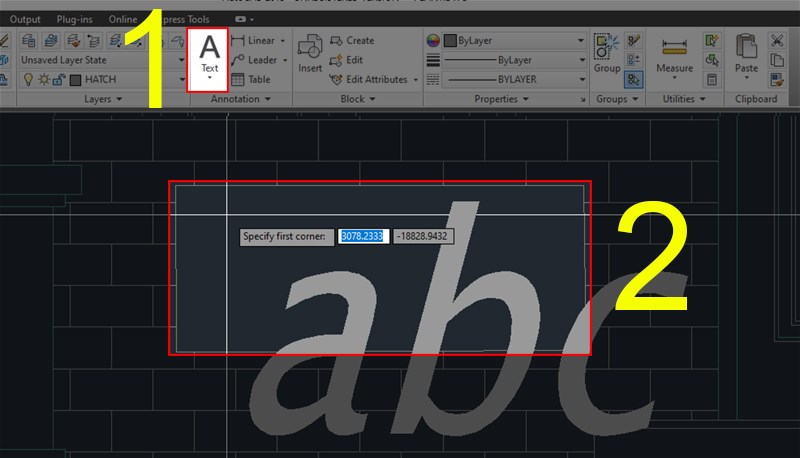800x458 pixels.
Task: Toggle HATCH layer on/off lightbulb
Action: pos(29,80)
